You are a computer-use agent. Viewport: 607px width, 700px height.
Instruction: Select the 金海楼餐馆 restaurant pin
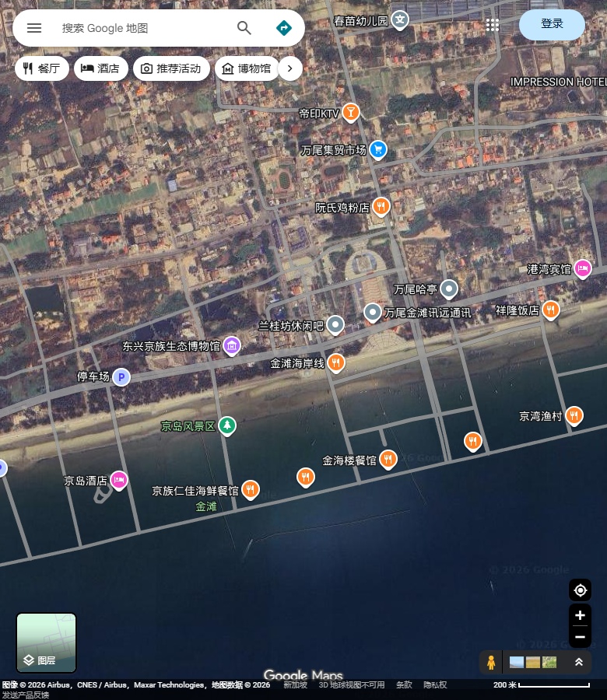click(x=388, y=460)
